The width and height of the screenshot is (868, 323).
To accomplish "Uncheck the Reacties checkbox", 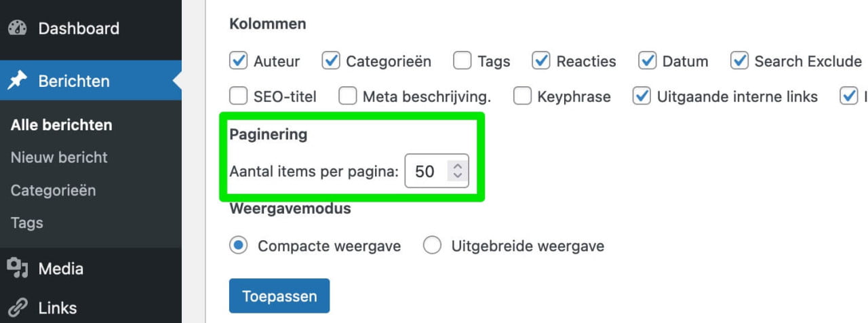I will 541,61.
